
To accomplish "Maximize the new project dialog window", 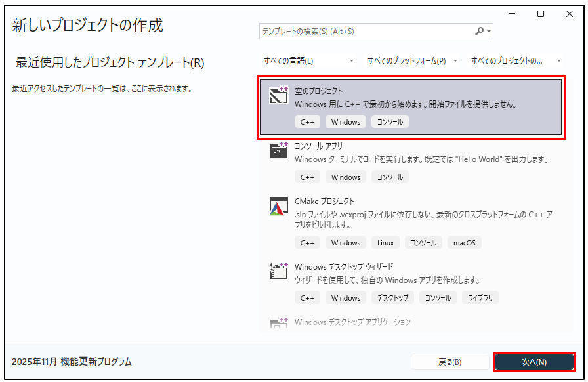I will click(541, 14).
